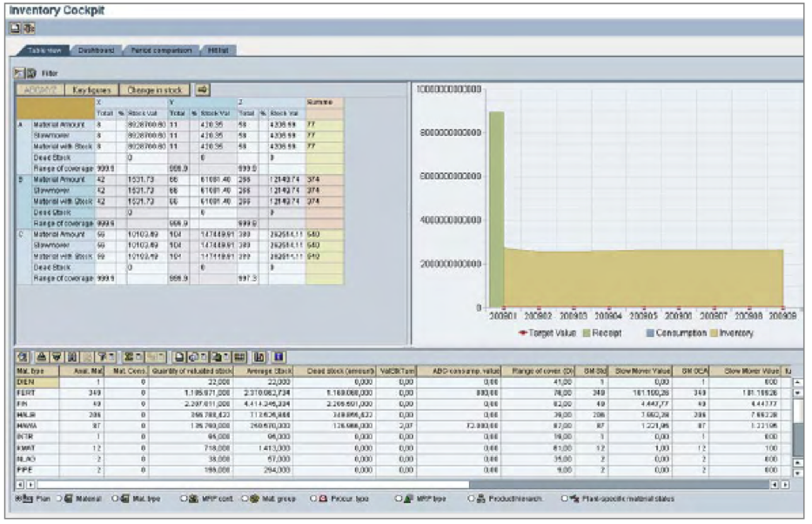
Task: Click the second icon in the top application toolbar
Action: 29,29
